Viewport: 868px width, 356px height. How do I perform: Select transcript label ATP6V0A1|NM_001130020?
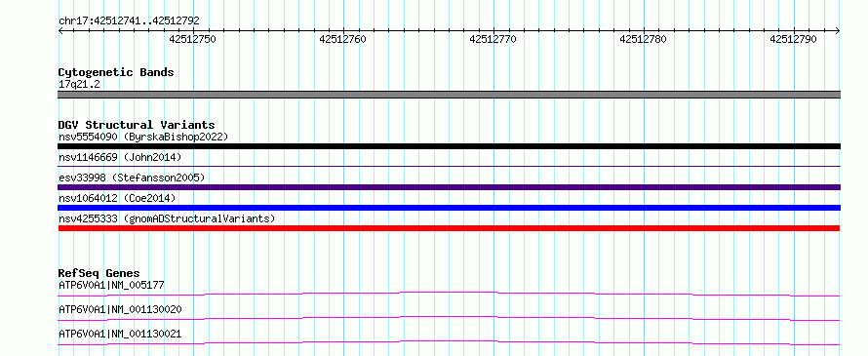[x=120, y=309]
